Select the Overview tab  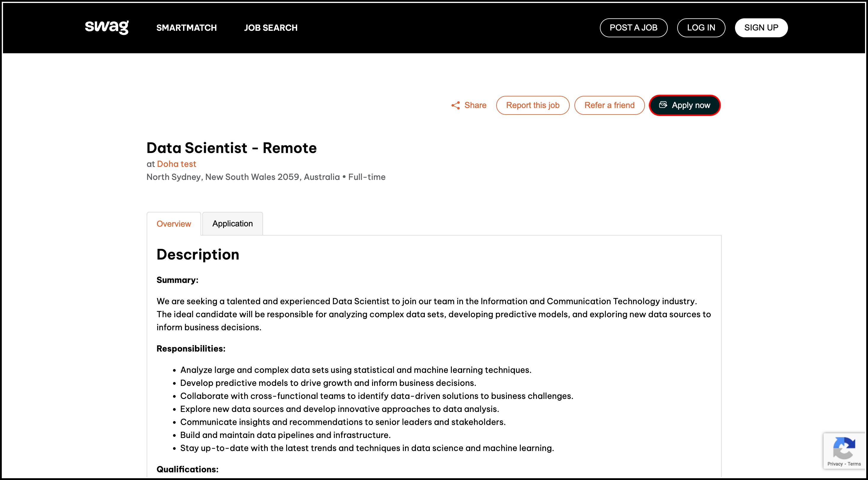coord(174,223)
